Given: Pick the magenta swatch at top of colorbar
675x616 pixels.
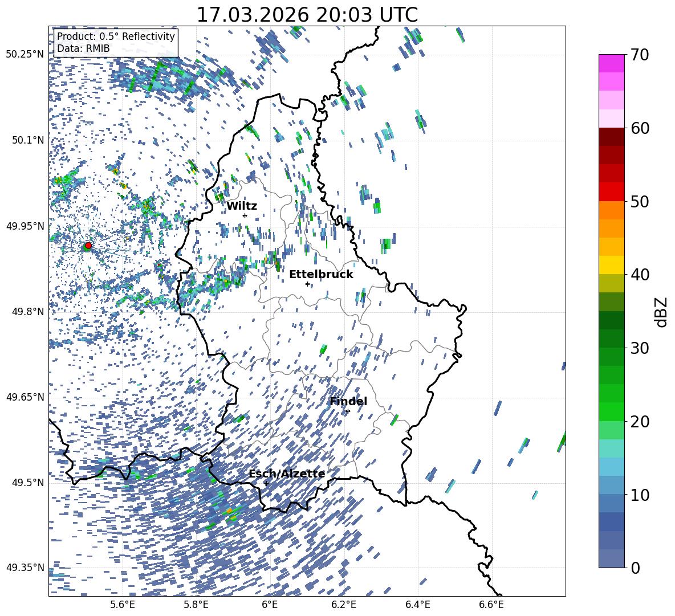Looking at the screenshot, I should click(612, 63).
